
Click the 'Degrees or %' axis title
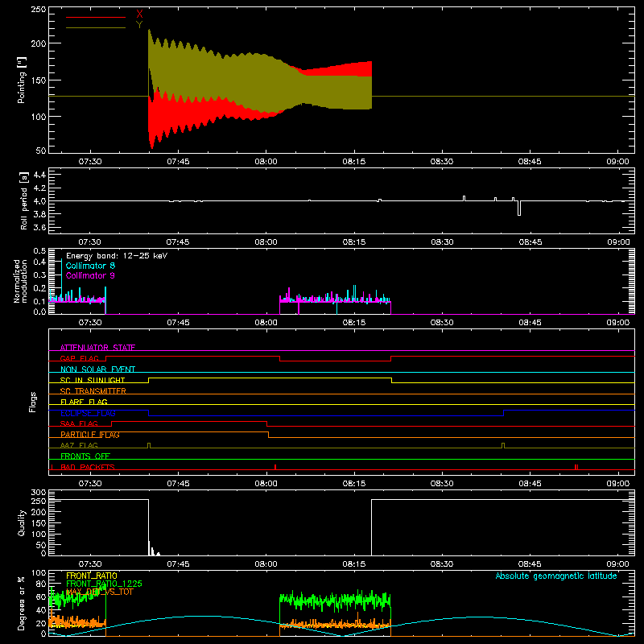pos(21,603)
